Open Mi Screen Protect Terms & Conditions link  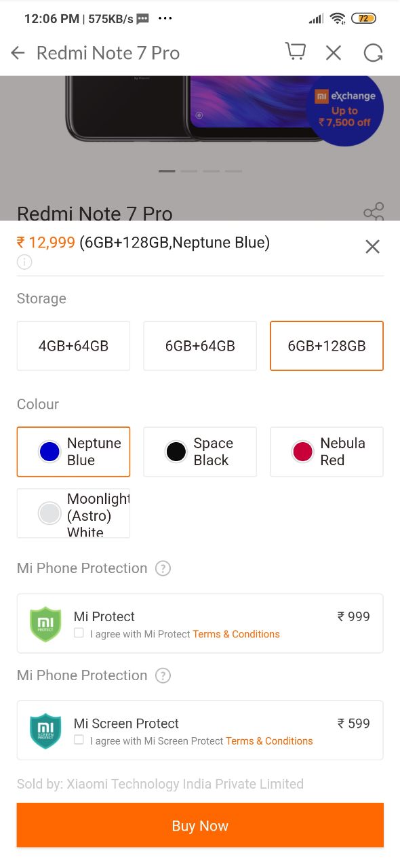269,741
